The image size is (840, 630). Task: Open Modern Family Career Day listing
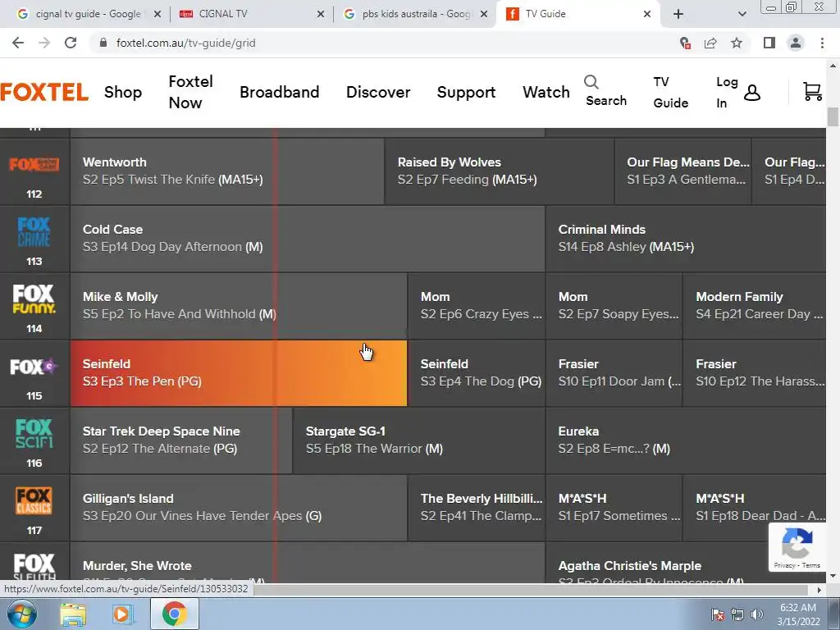tap(755, 307)
